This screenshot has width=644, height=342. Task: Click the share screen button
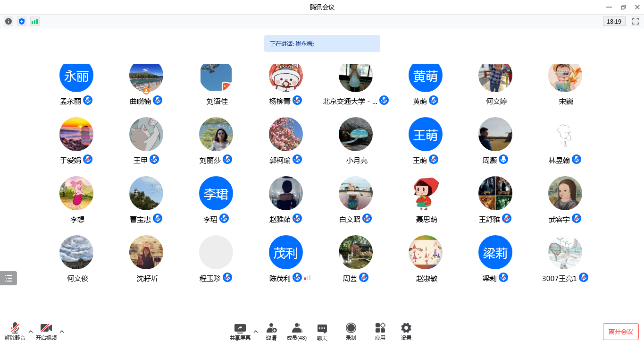click(x=240, y=331)
